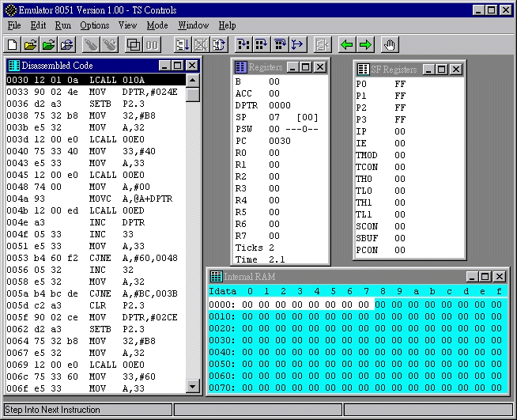This screenshot has height=420, width=517.
Task: Select the SETB P2.3 line at address 0036
Action: (95, 104)
